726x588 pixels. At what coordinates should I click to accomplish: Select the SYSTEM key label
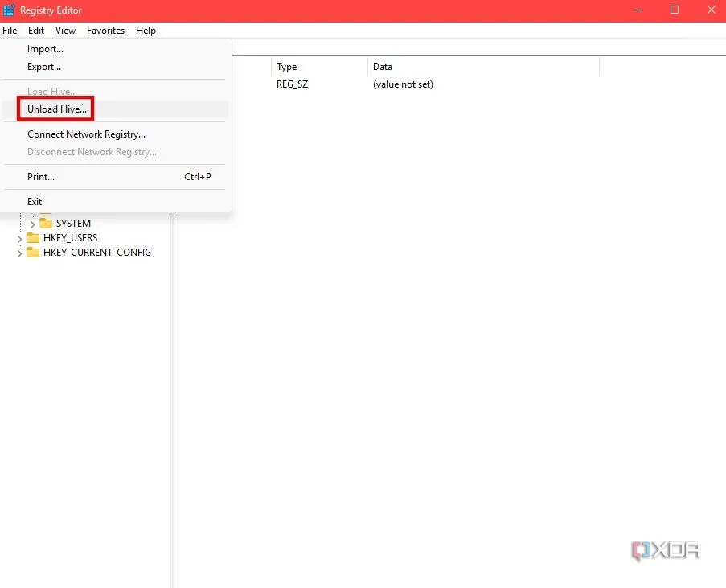[x=73, y=224]
